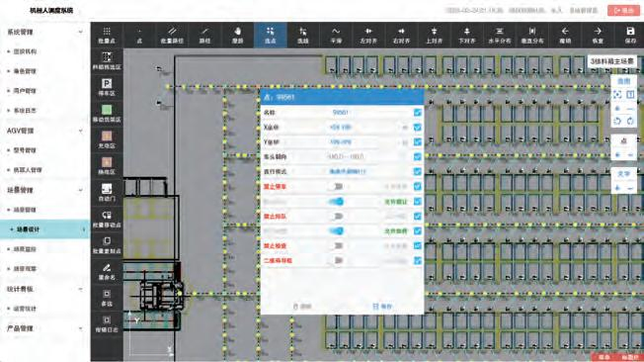
Task: Collapse the 统计看板 sidebar section
Action: click(81, 289)
